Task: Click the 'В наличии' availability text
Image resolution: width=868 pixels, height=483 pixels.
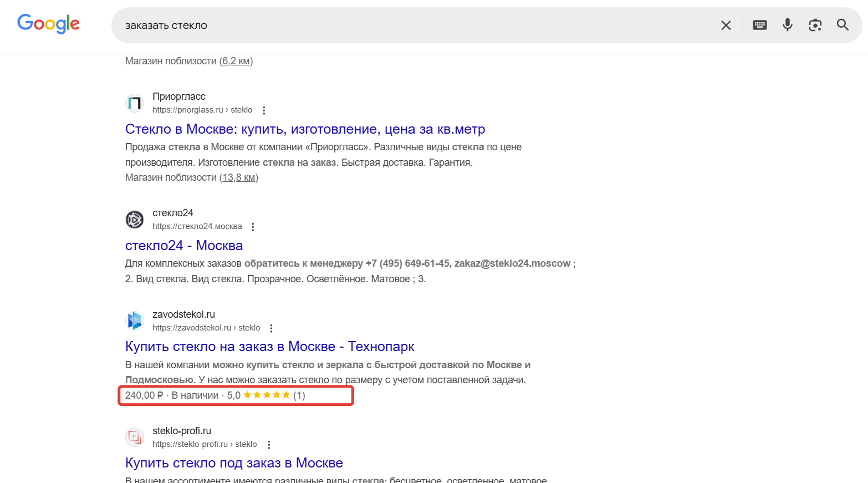Action: [x=195, y=395]
